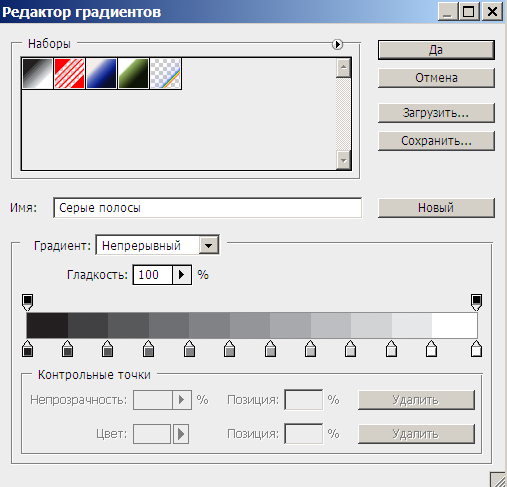Click the Имя field with Серые полосы

point(208,208)
